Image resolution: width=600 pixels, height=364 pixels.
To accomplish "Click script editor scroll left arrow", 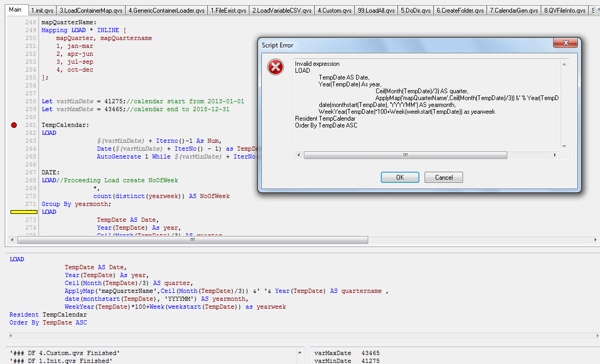I will [12, 240].
